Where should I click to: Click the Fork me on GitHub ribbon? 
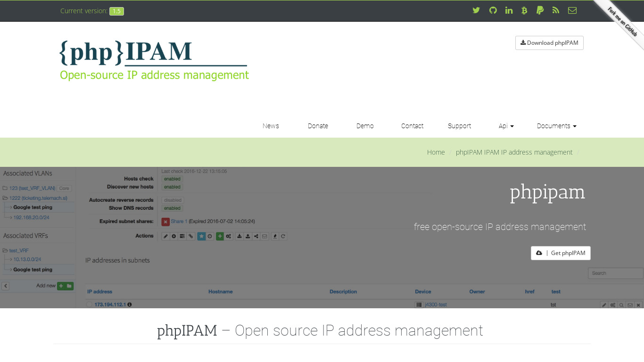pyautogui.click(x=622, y=22)
